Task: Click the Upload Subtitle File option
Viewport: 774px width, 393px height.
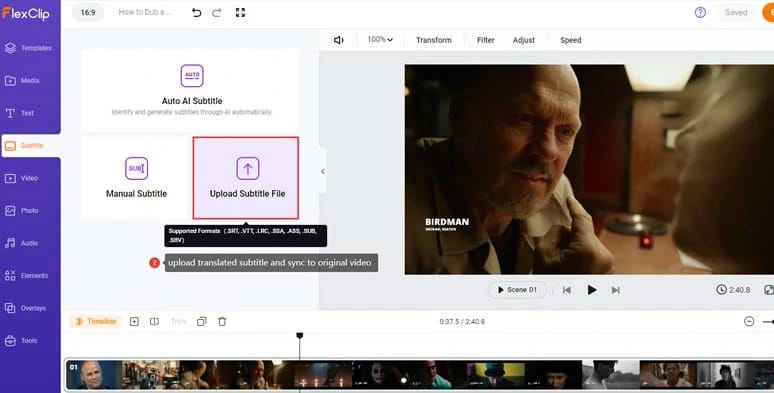Action: click(x=246, y=178)
